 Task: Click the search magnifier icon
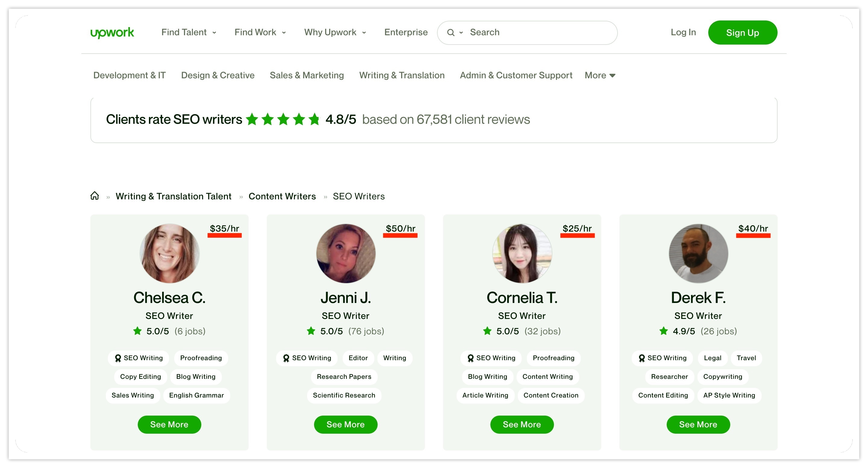coord(451,32)
